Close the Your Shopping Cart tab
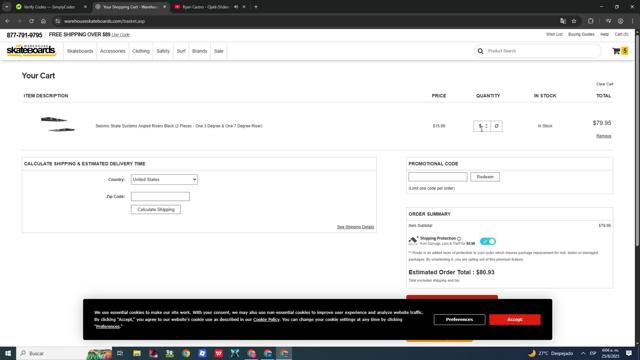 [x=164, y=7]
